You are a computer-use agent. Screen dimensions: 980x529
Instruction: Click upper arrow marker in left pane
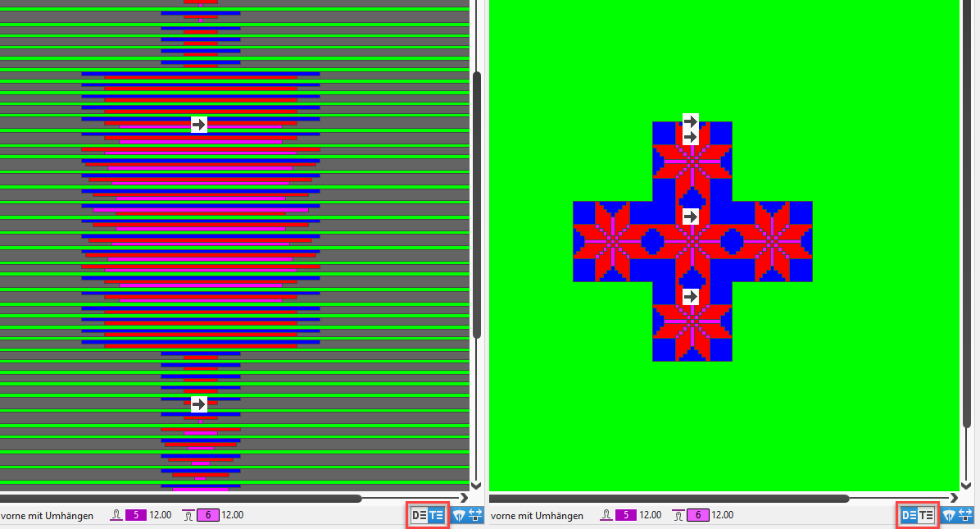tap(199, 125)
